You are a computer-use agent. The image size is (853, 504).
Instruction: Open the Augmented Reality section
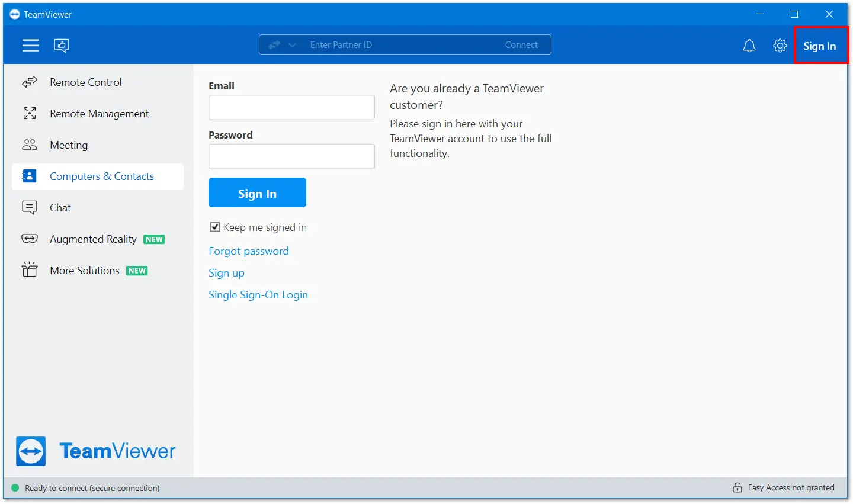(98, 239)
